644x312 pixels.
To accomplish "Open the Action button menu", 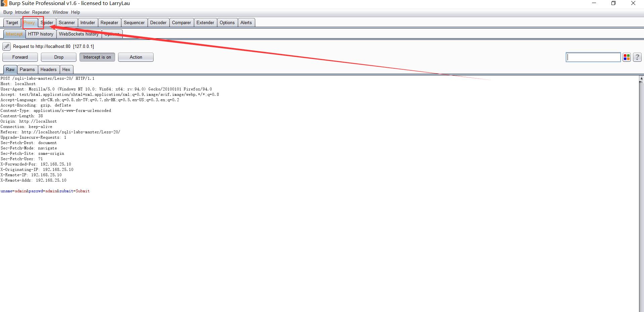I will 136,57.
